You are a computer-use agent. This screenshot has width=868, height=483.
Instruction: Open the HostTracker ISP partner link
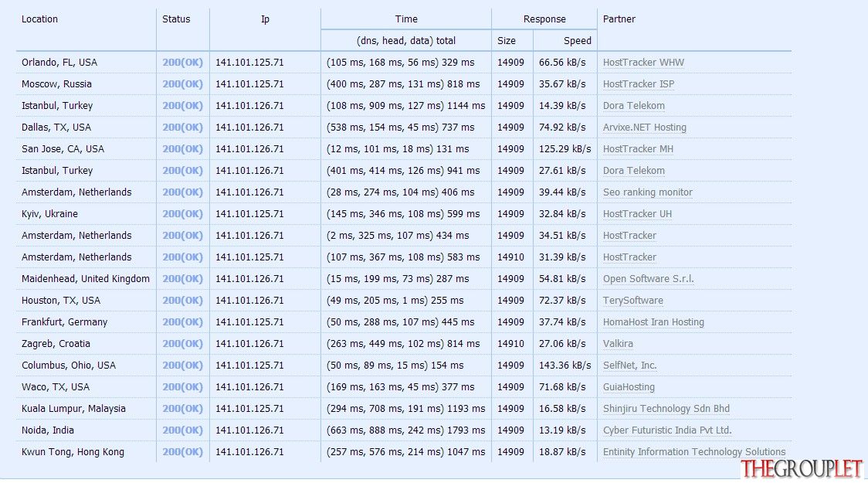639,84
